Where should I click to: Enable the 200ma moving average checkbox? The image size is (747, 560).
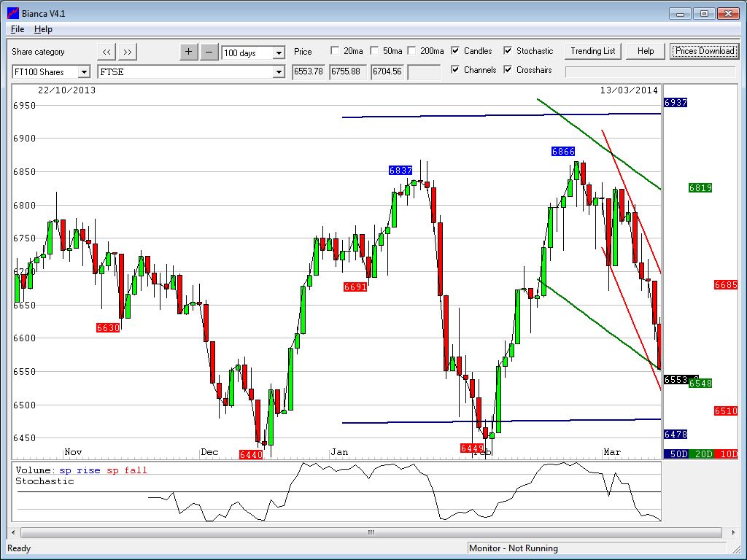(x=411, y=51)
